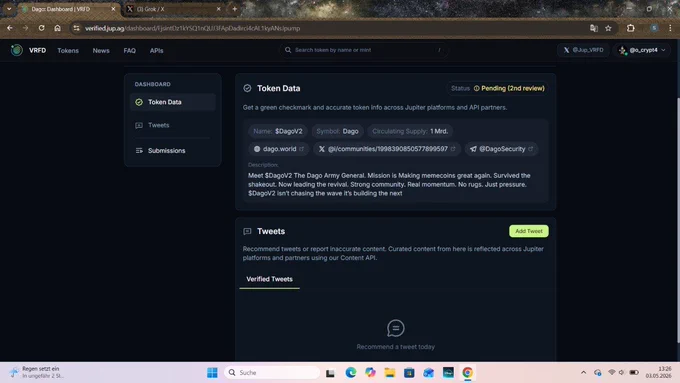Screen dimensions: 680x383
Task: Click the Add Tweet button
Action: pyautogui.click(x=529, y=231)
